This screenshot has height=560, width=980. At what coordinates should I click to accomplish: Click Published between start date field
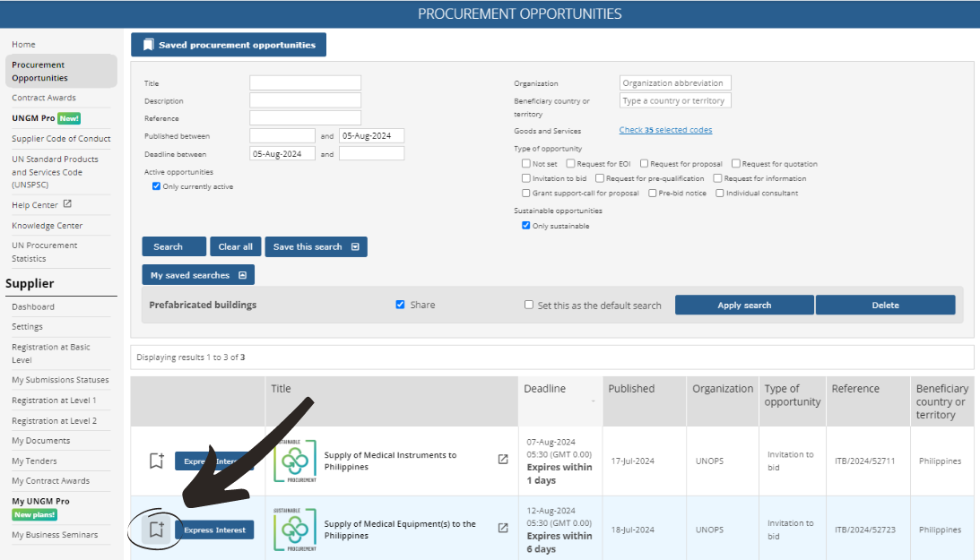pos(282,135)
